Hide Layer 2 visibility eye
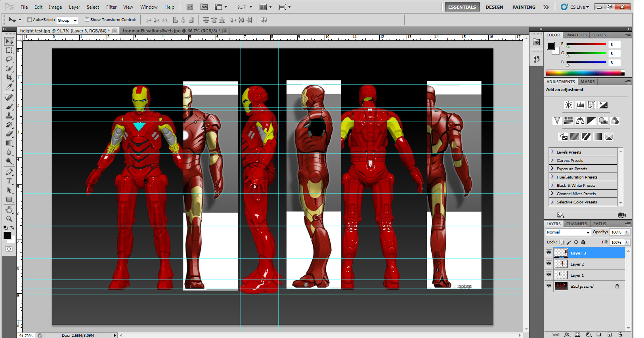 click(548, 264)
